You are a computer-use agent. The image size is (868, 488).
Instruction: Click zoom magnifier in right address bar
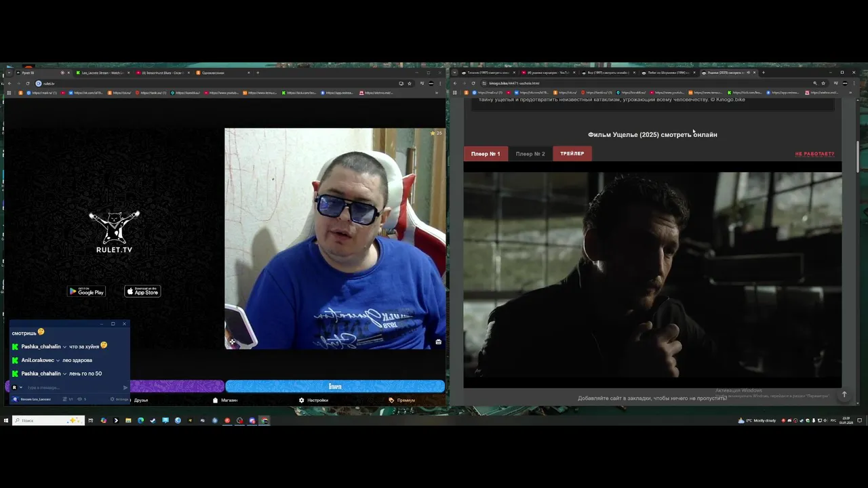pyautogui.click(x=815, y=83)
